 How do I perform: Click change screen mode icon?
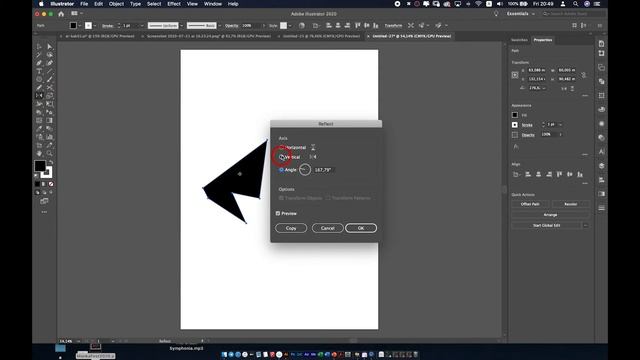[44, 201]
